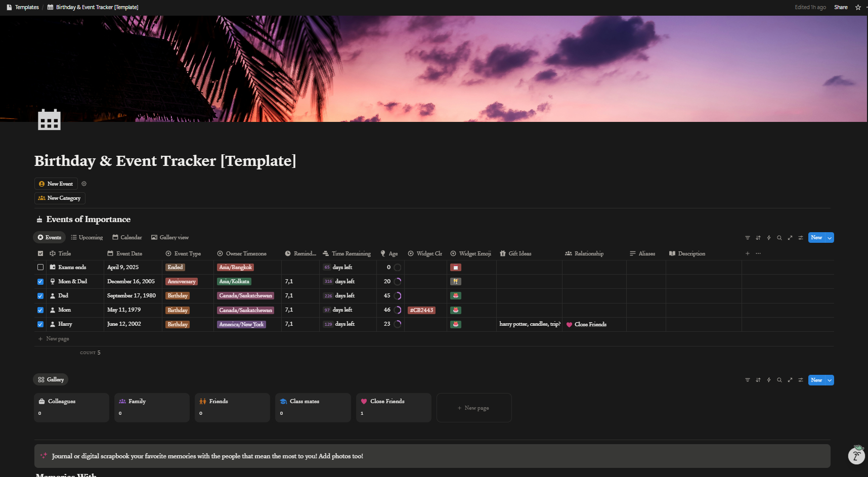Check the checkbox on the Exams ends row
This screenshot has height=477, width=868.
coord(40,267)
